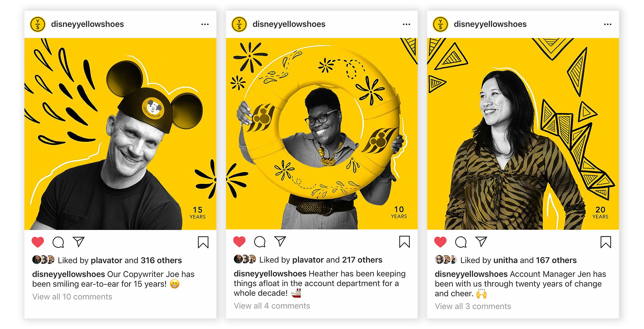Screen dimensions: 644x329
Task: Bookmark Jen's 20 years post
Action: point(606,242)
